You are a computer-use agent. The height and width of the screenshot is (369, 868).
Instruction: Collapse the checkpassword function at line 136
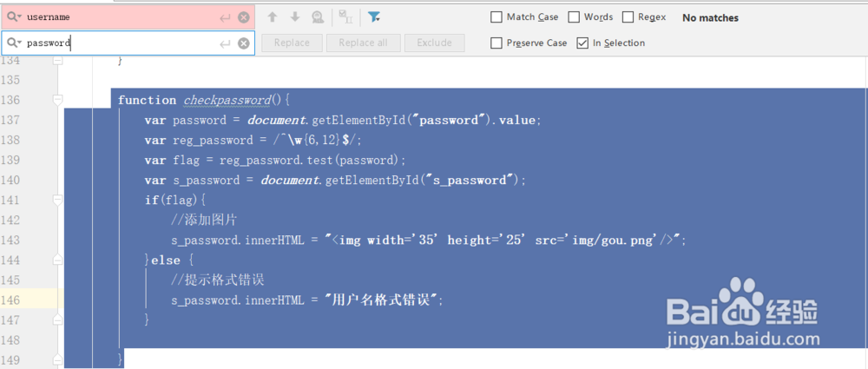pos(57,100)
